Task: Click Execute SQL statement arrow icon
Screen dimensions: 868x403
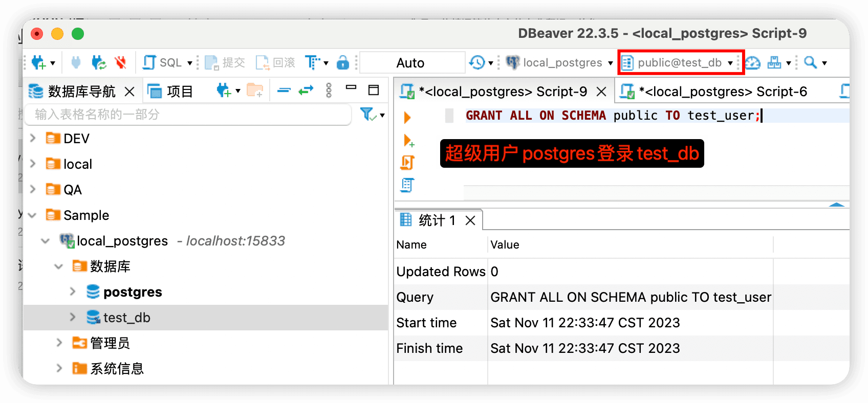Action: coord(407,117)
